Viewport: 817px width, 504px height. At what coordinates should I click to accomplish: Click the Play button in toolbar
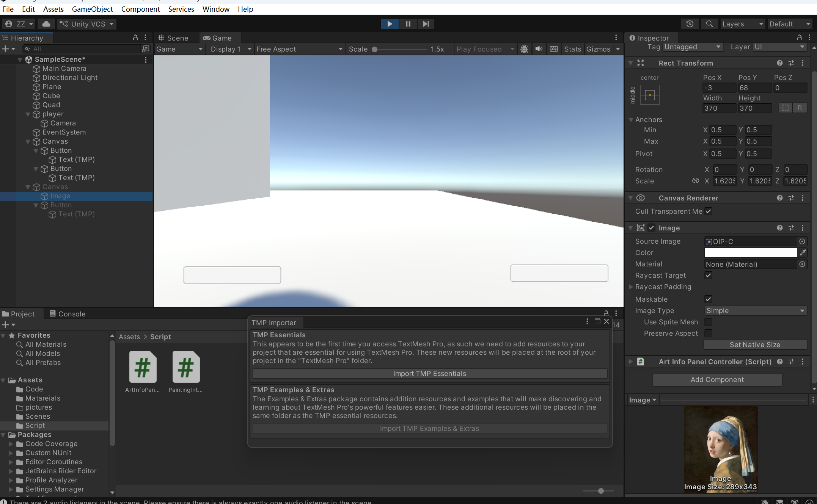[x=390, y=24]
